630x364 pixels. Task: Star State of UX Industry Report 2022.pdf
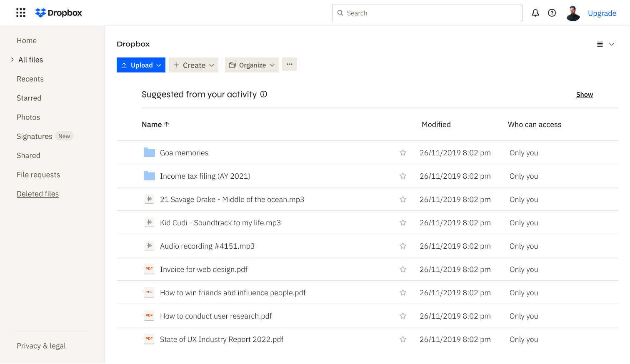[403, 339]
